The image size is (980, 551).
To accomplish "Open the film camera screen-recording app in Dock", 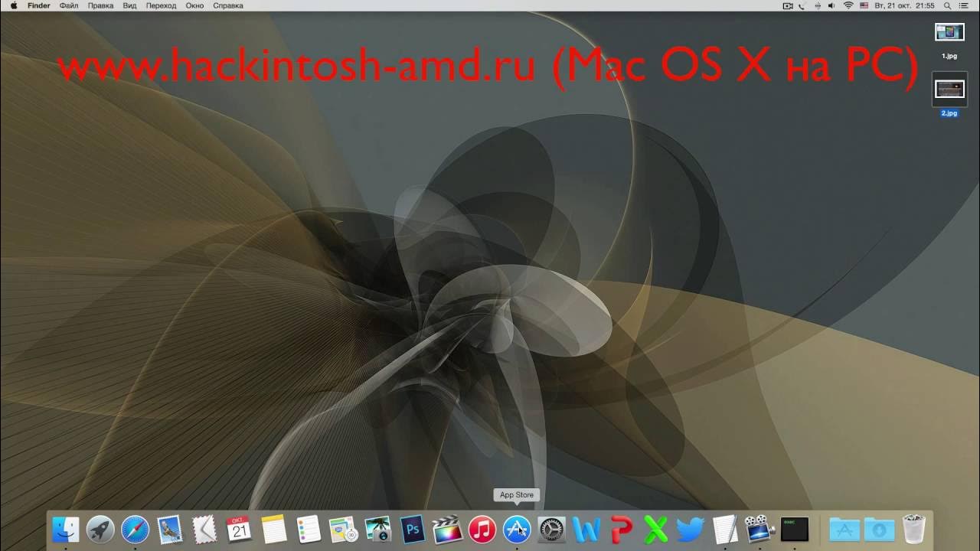I will tap(759, 529).
